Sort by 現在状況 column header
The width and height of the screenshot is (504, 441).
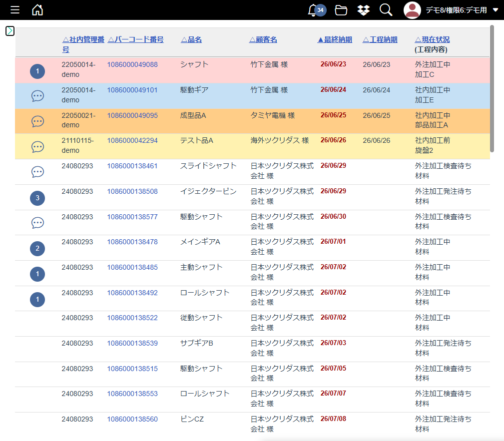tap(433, 39)
